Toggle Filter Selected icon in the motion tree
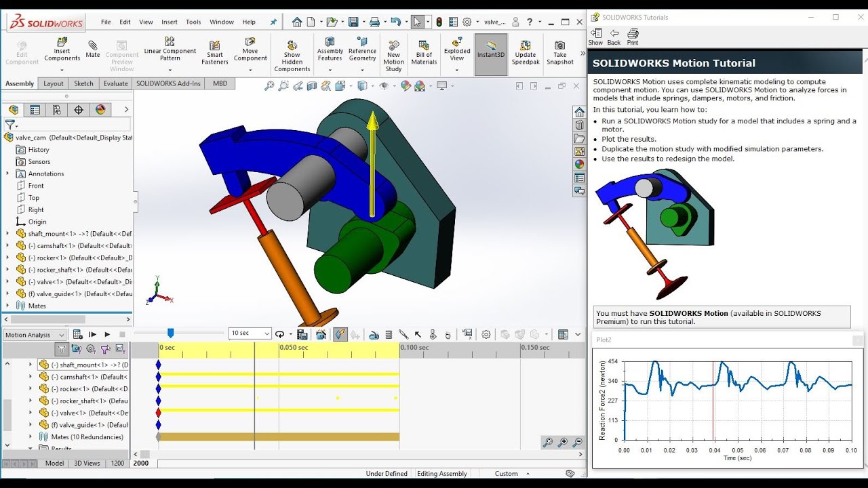This screenshot has height=488, width=868. tap(105, 349)
